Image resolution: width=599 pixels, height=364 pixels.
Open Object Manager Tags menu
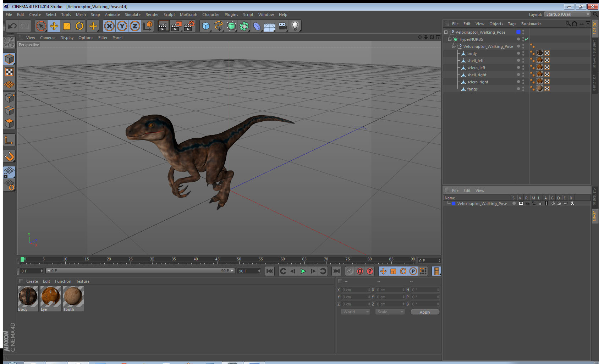pyautogui.click(x=512, y=24)
